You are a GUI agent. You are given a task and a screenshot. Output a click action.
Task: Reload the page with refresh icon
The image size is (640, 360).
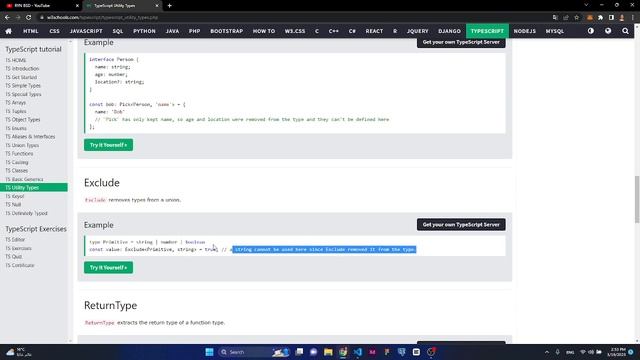(29, 18)
